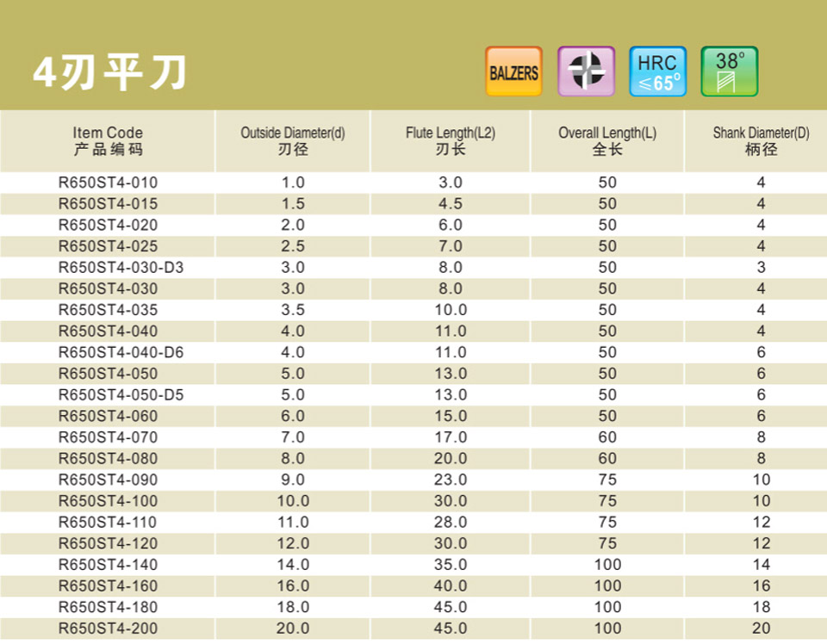Click item code R650ST4-040-D6
The width and height of the screenshot is (827, 644).
121,352
